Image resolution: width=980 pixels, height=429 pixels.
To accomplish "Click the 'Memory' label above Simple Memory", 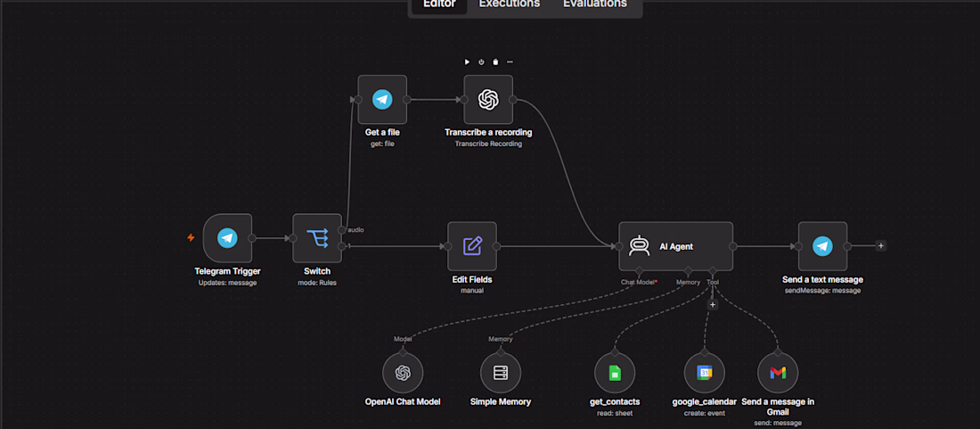I will click(501, 339).
